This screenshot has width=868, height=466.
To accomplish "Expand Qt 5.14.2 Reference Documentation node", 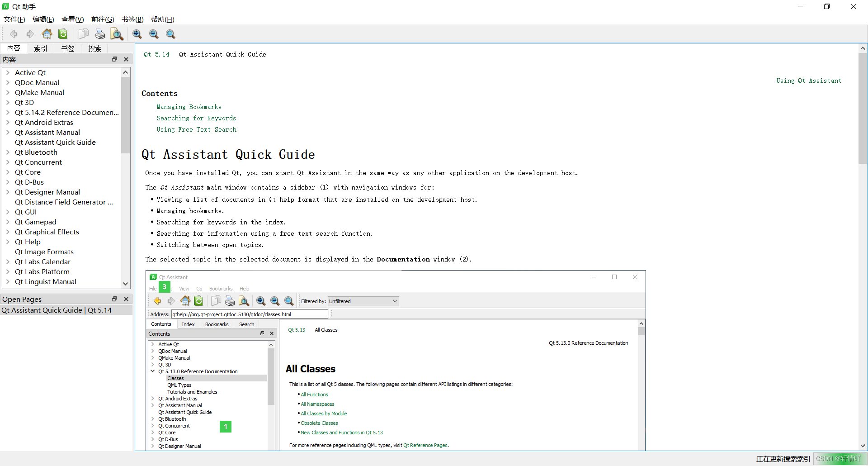I will (8, 112).
